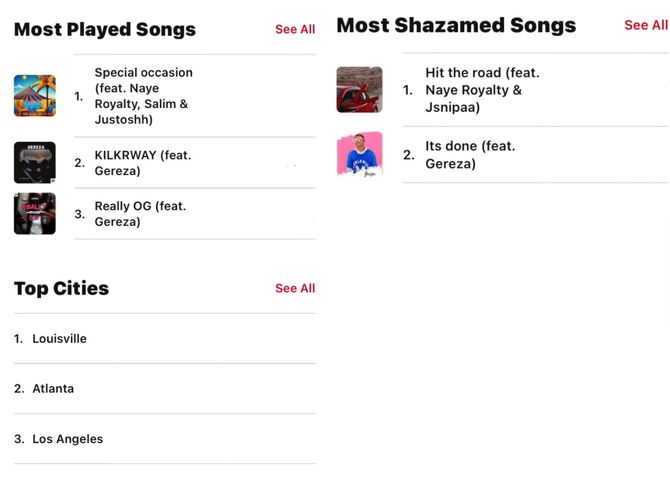Select the KILKRWAY (feat. Gereza) song title
The height and width of the screenshot is (482, 670).
(x=142, y=162)
